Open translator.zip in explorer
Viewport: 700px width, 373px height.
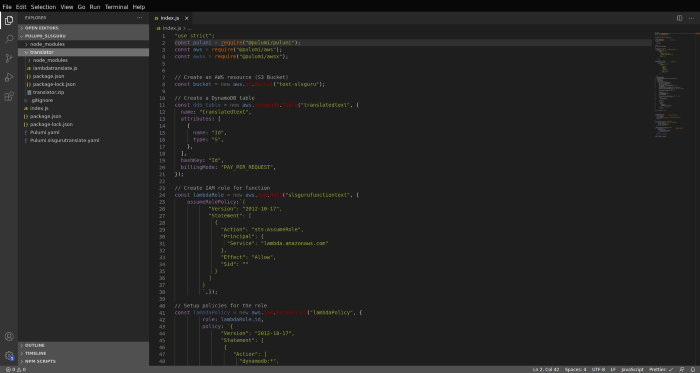pos(83,92)
